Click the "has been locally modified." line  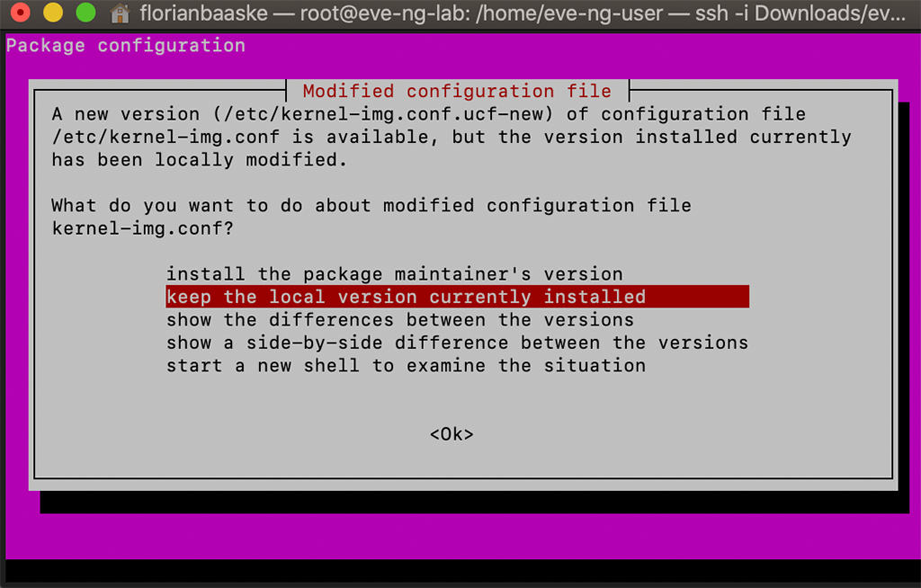pos(200,160)
